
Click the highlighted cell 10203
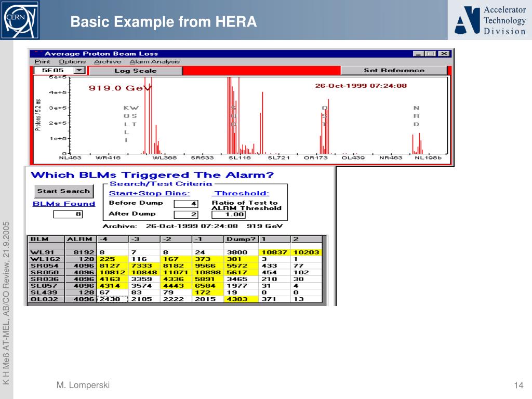click(306, 252)
